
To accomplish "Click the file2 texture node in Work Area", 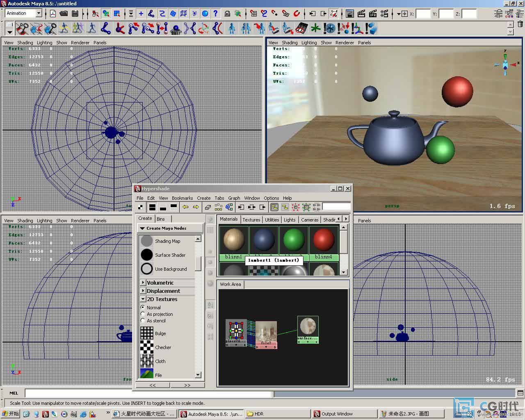I will [x=266, y=335].
